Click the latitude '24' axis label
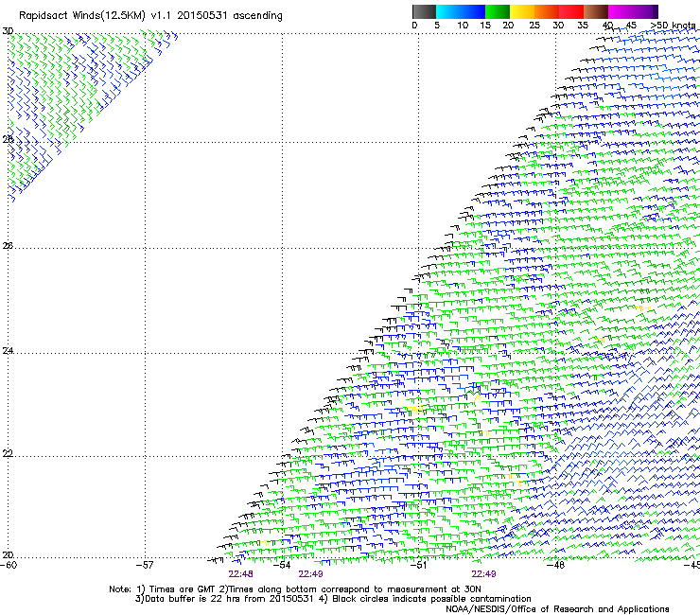Screen dimensions: 700x615 pos(8,351)
